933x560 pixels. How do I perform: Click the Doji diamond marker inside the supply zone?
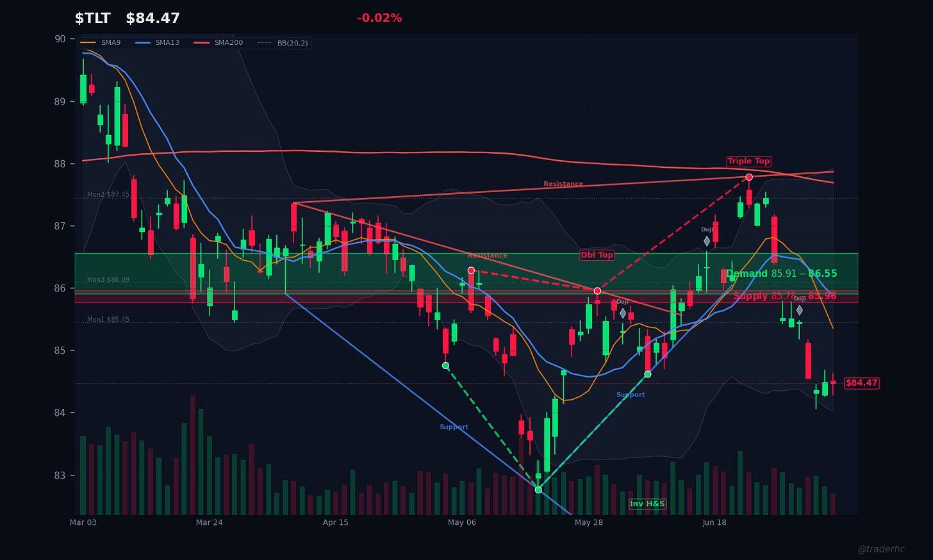pos(800,310)
